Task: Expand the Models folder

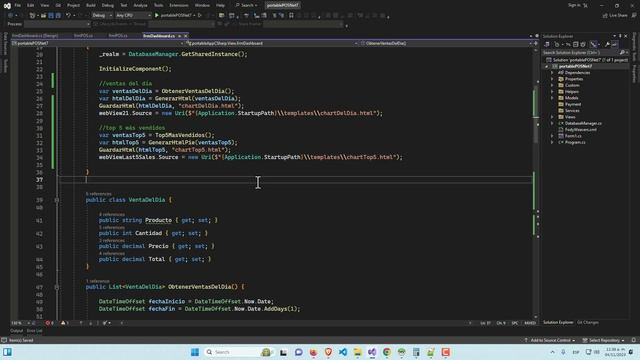Action: [552, 98]
